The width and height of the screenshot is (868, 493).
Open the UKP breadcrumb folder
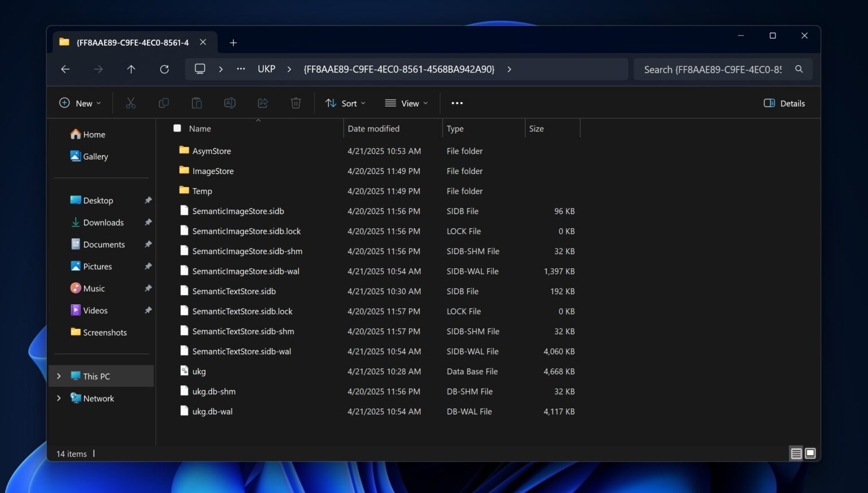coord(266,69)
